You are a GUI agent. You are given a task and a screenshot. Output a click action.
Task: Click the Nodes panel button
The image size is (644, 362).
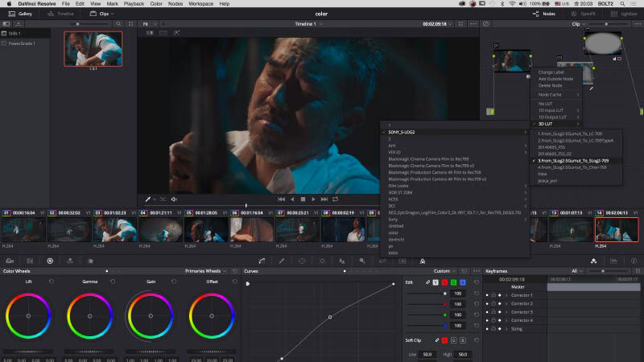pos(544,14)
